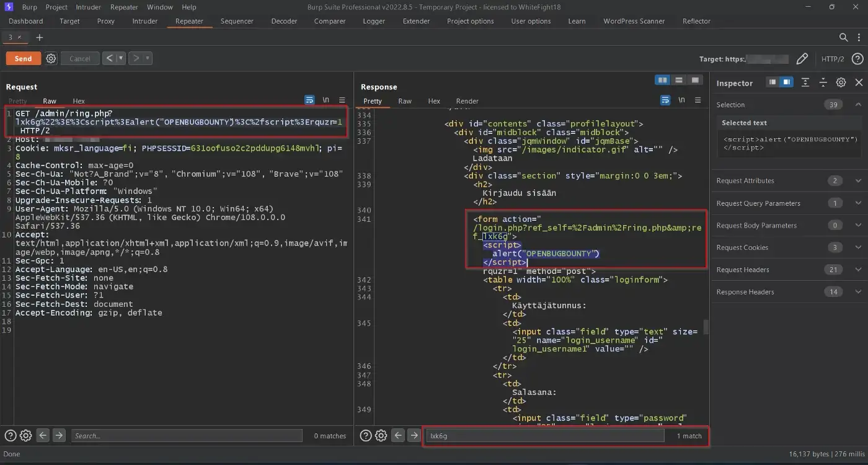This screenshot has height=465, width=868.
Task: Expand all Inspector sections
Action: 805,82
